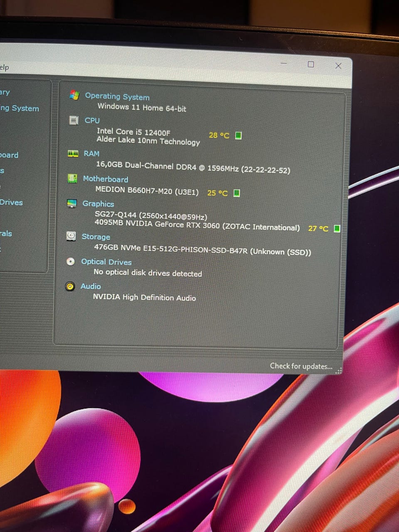Click the Storage hard drive icon
The image size is (399, 532).
point(71,236)
